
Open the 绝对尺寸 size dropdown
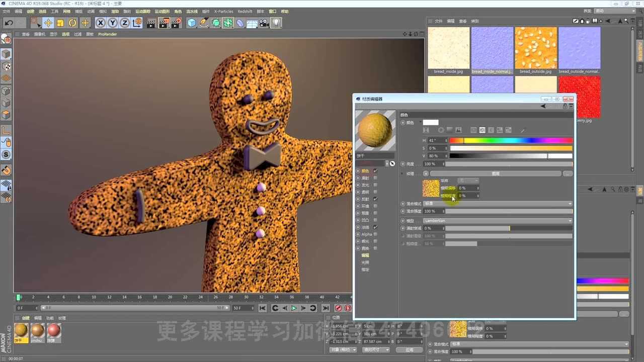[x=376, y=349]
